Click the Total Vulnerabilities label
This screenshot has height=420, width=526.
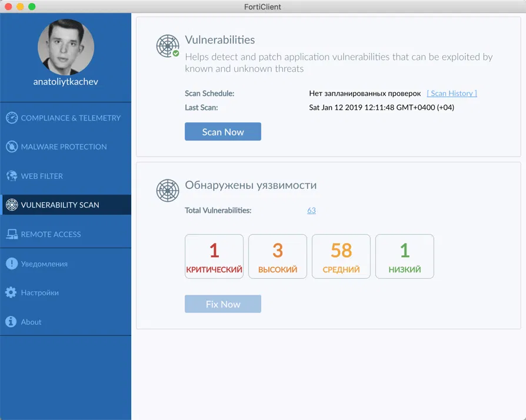(218, 211)
